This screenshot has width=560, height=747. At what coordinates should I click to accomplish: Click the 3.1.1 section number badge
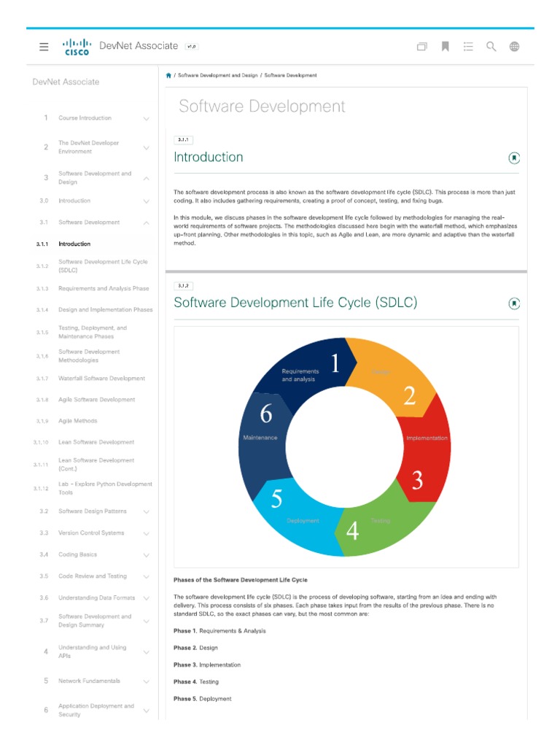click(183, 140)
